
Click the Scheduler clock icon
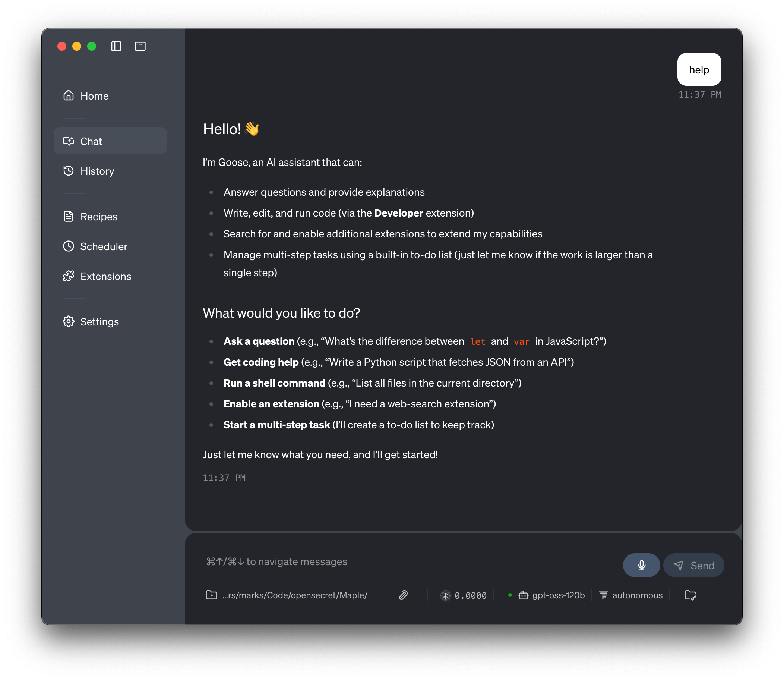coord(69,246)
